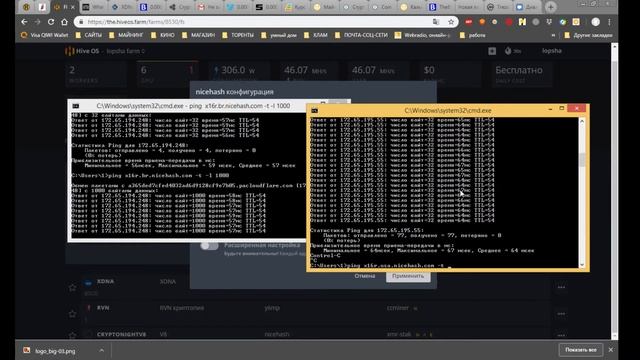
Task: Click front cmd window scrollbar up arrow
Action: tap(582, 122)
